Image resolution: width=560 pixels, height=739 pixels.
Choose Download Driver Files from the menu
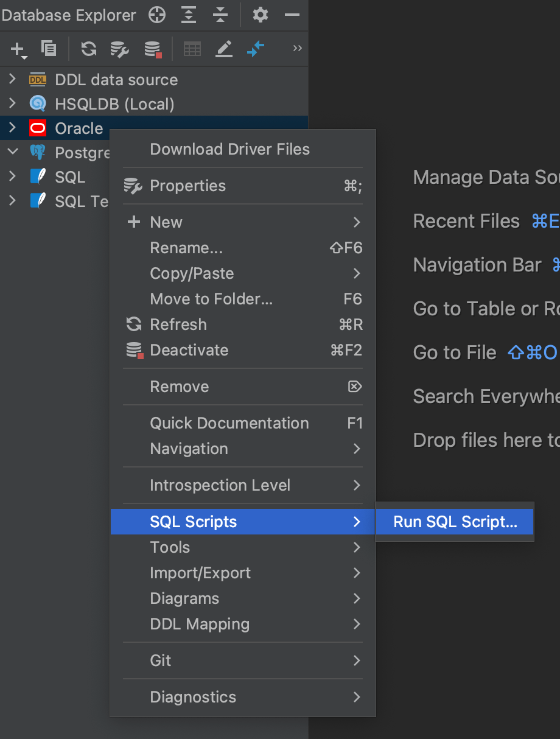click(x=230, y=149)
